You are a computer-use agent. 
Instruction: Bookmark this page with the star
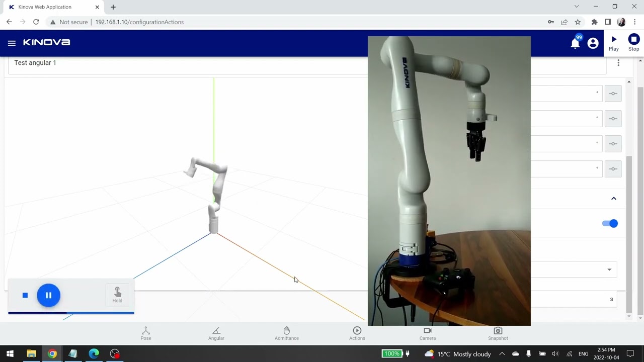[x=578, y=22]
